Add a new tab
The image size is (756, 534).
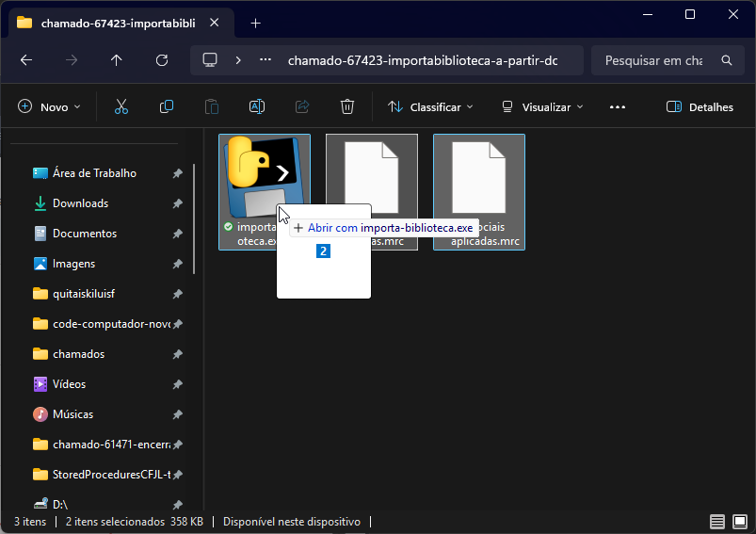tap(255, 24)
